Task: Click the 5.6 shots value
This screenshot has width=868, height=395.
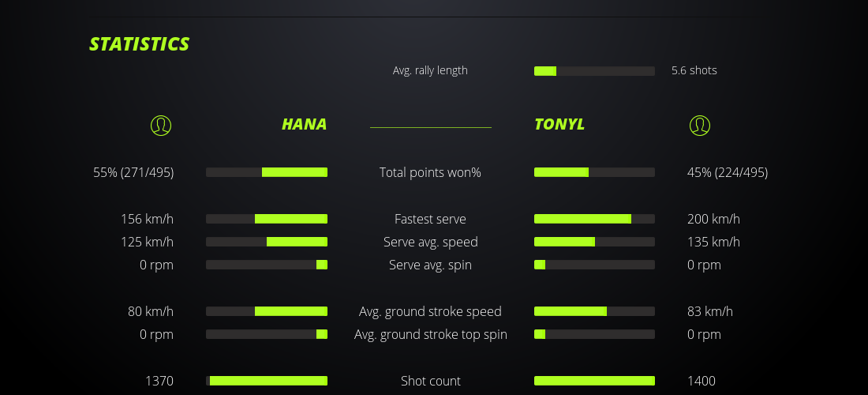Action: coord(694,70)
